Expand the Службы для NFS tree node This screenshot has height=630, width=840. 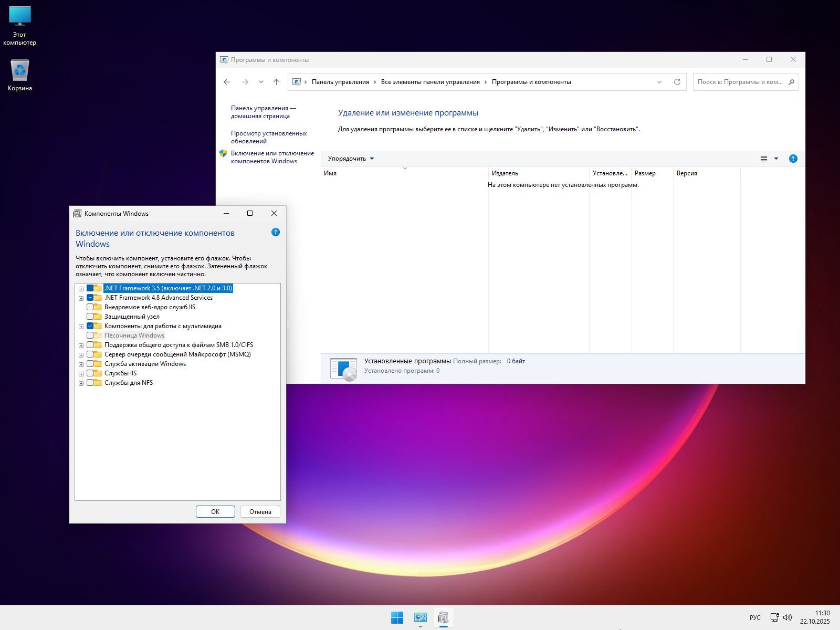[81, 383]
